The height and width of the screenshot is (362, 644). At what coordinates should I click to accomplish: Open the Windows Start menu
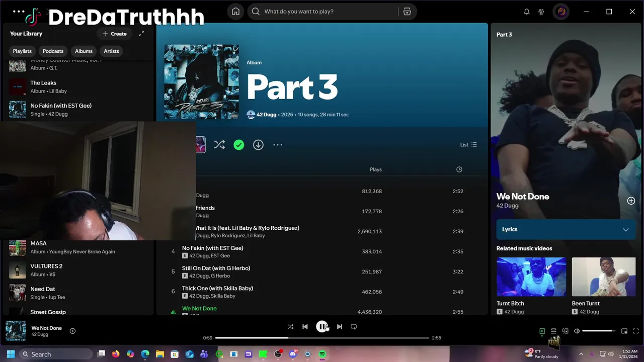click(x=11, y=354)
